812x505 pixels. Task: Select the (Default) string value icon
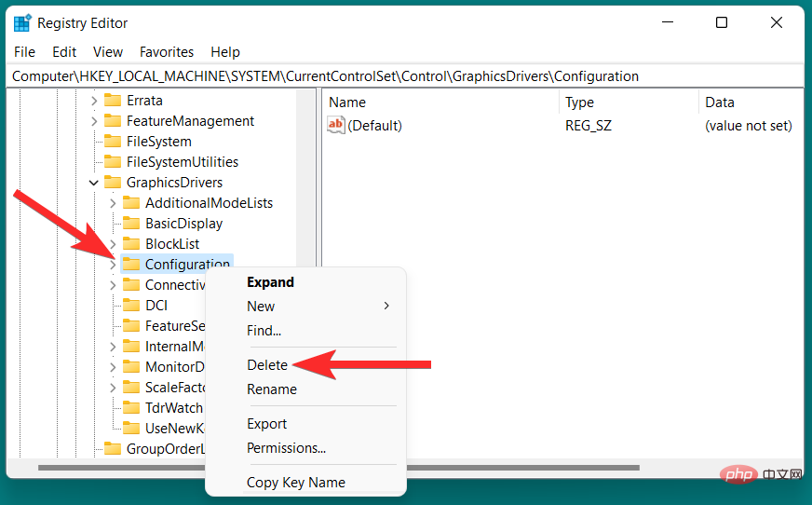pyautogui.click(x=335, y=125)
